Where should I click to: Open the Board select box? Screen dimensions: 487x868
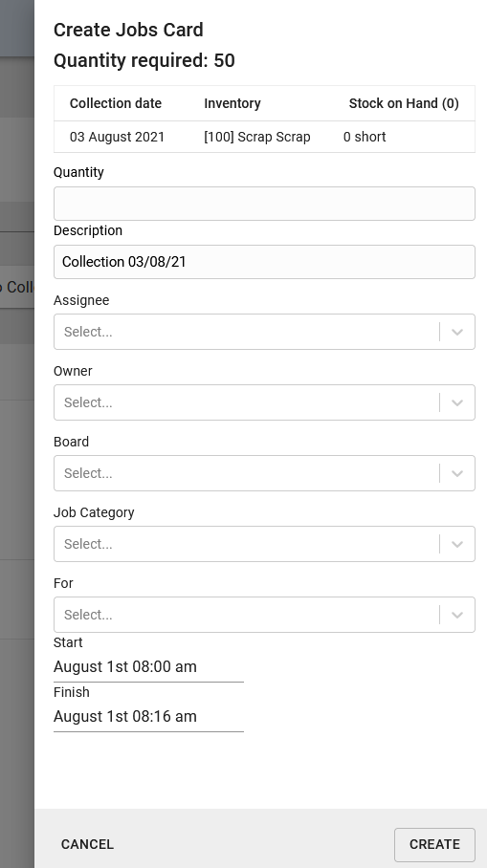pyautogui.click(x=264, y=473)
